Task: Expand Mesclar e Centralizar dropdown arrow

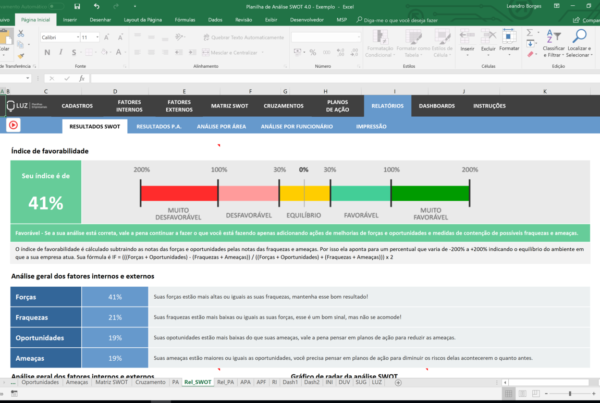Action: [262, 52]
